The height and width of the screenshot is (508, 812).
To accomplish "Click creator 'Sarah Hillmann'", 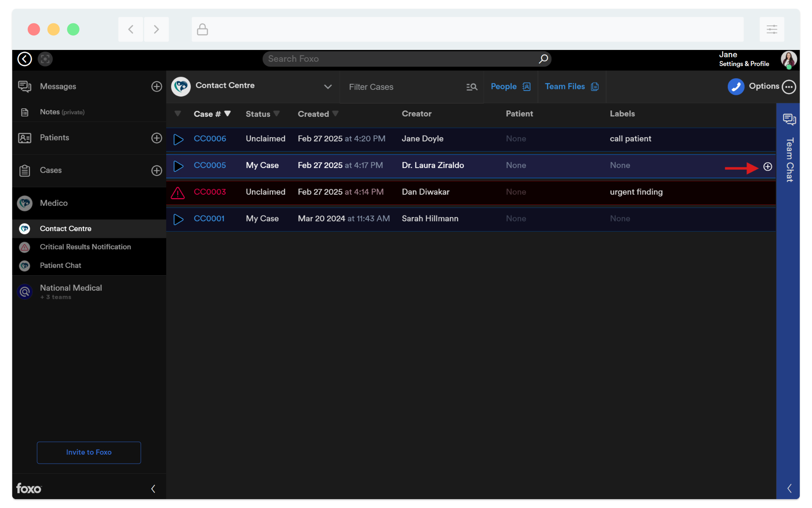I will 430,219.
